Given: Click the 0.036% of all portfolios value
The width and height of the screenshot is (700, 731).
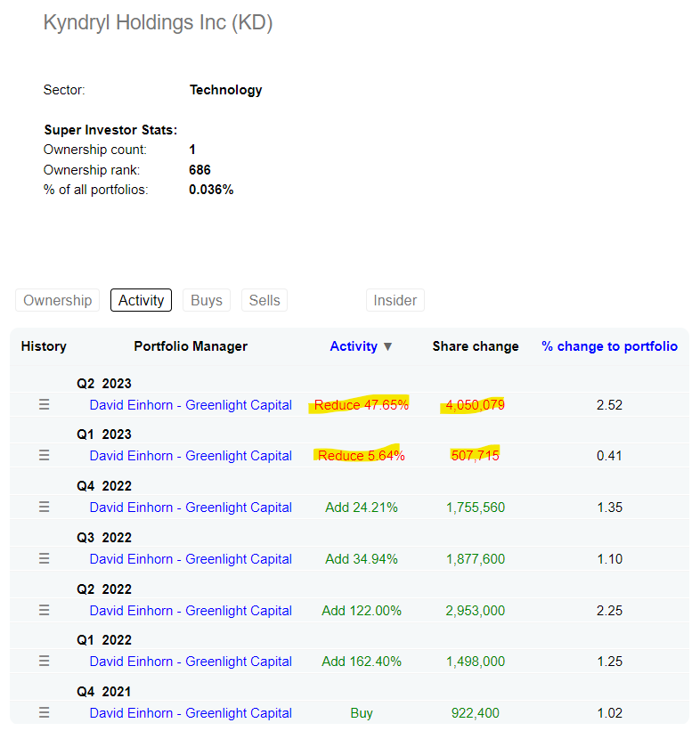Looking at the screenshot, I should pyautogui.click(x=211, y=190).
